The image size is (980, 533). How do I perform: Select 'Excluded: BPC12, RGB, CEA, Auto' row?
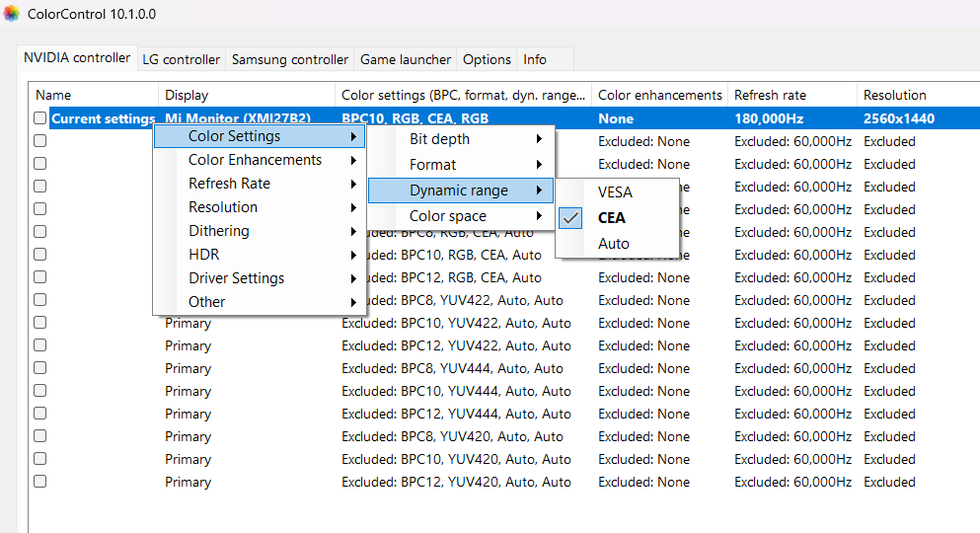pyautogui.click(x=454, y=277)
